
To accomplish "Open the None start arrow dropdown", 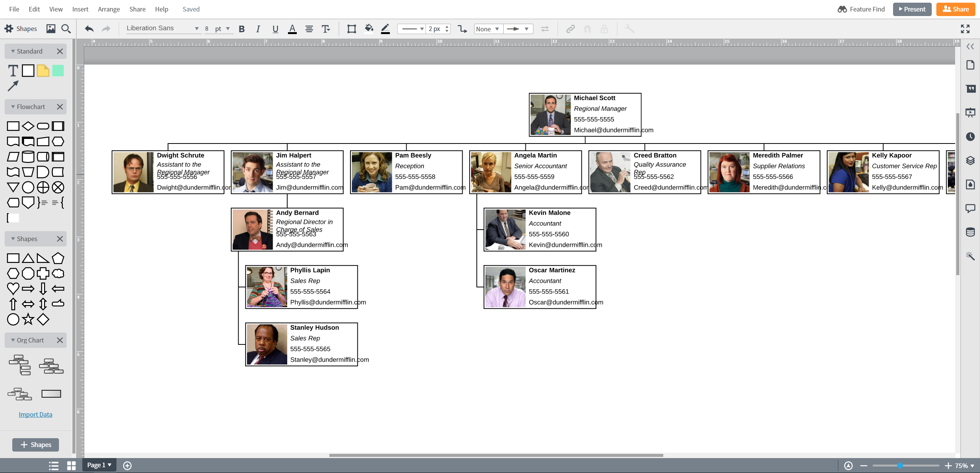I will click(488, 29).
